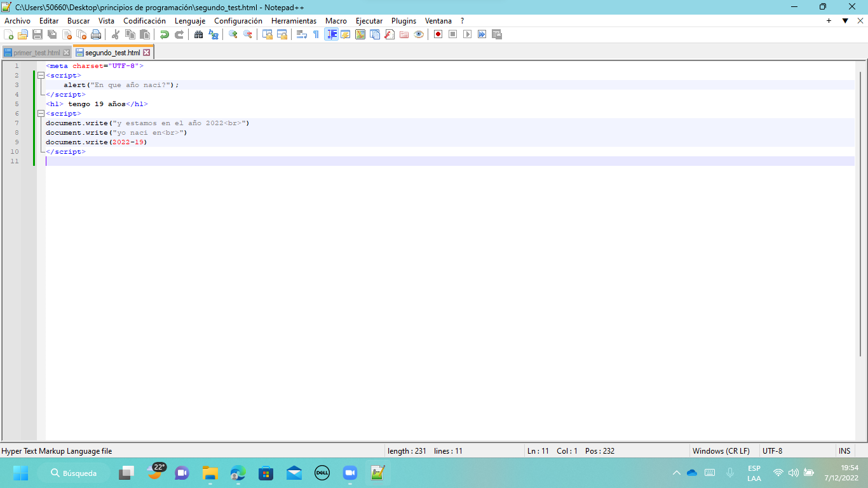
Task: Click line number 5 in the margin
Action: tap(17, 104)
